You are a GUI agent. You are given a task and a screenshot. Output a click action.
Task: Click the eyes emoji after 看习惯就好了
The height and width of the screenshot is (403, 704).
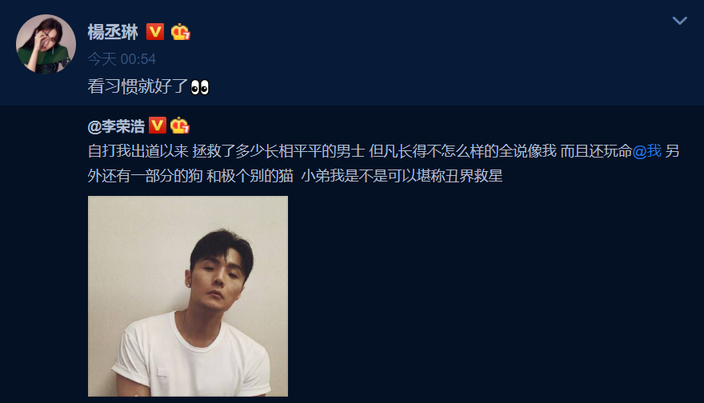point(200,87)
